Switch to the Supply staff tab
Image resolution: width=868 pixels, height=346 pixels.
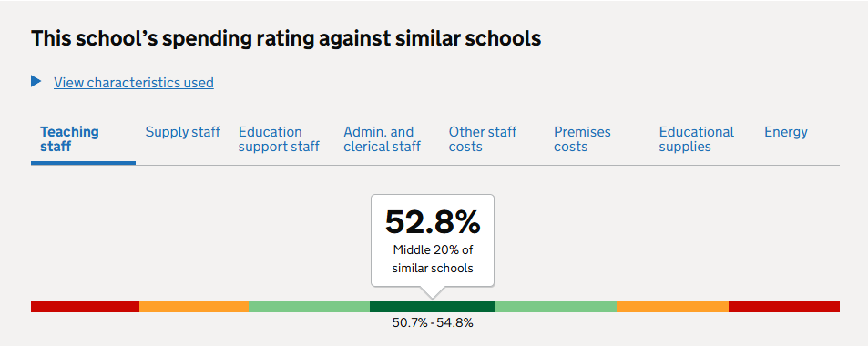183,132
